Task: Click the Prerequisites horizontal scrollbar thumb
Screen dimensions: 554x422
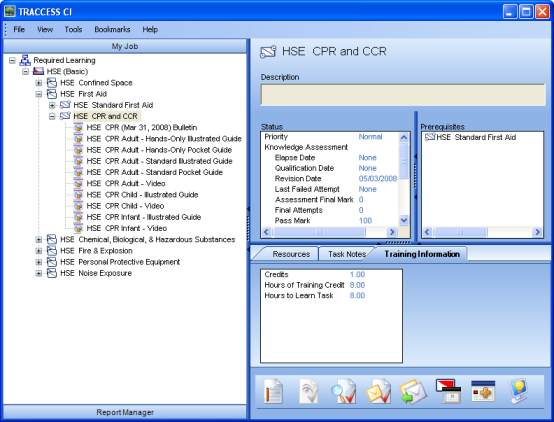Action: 460,232
